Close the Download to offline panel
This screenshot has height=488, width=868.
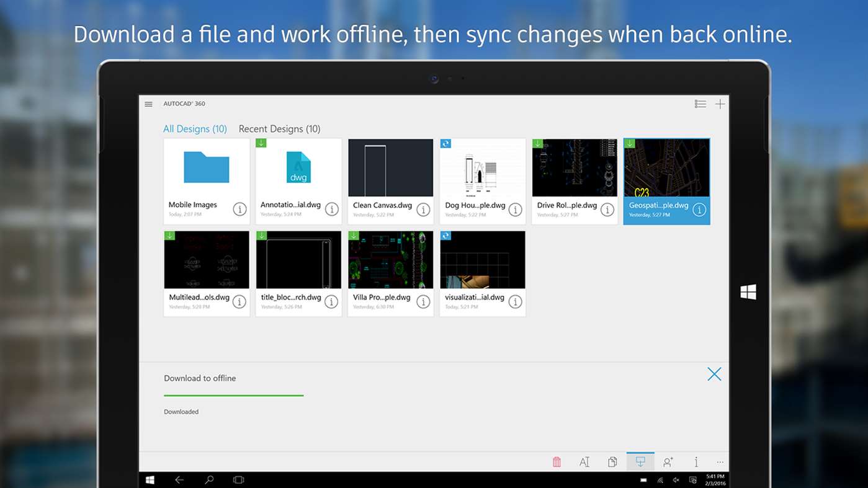[x=714, y=374]
